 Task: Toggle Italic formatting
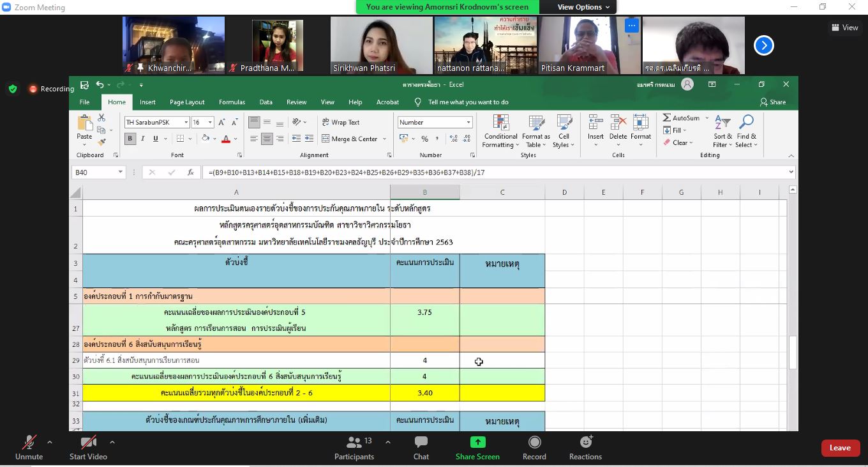142,139
